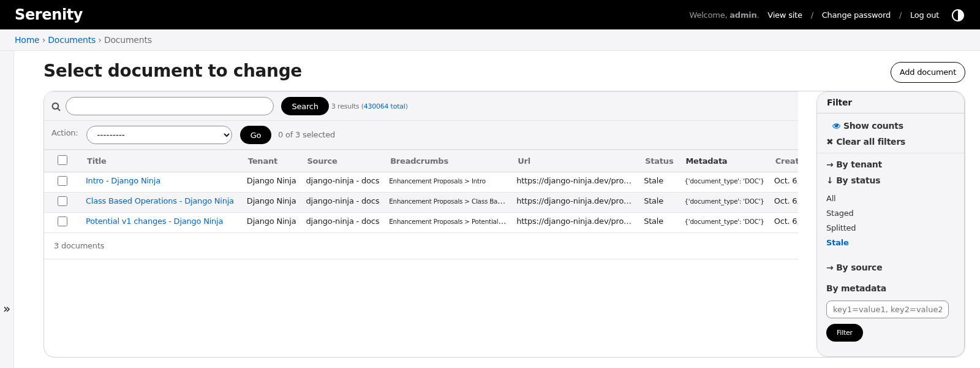The image size is (980, 368).
Task: Toggle Show counts eye icon
Action: (836, 126)
